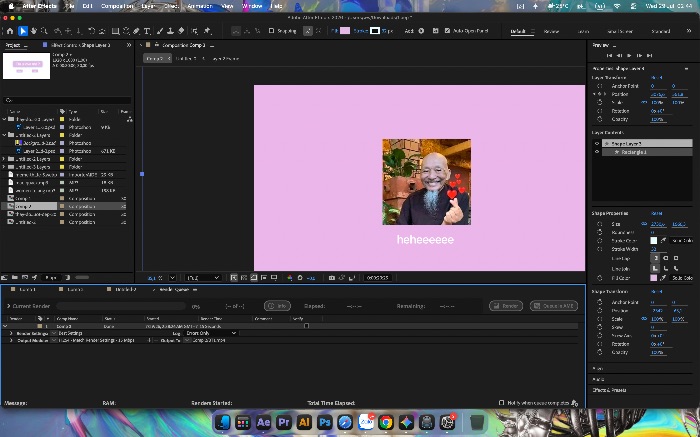The height and width of the screenshot is (437, 700).
Task: Click the Info button in Render Queue
Action: 277,306
